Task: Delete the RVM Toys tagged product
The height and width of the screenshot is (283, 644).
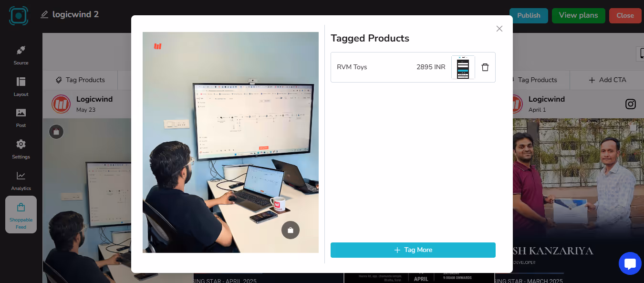Action: [485, 67]
